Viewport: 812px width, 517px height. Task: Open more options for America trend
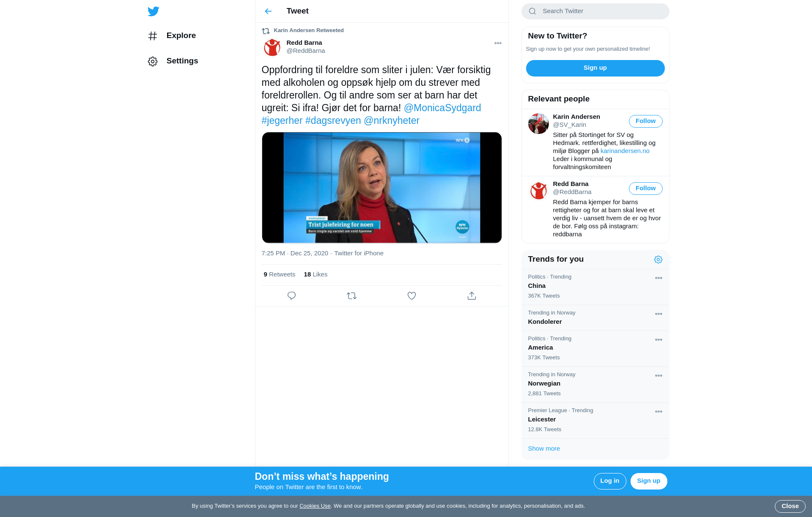(658, 340)
